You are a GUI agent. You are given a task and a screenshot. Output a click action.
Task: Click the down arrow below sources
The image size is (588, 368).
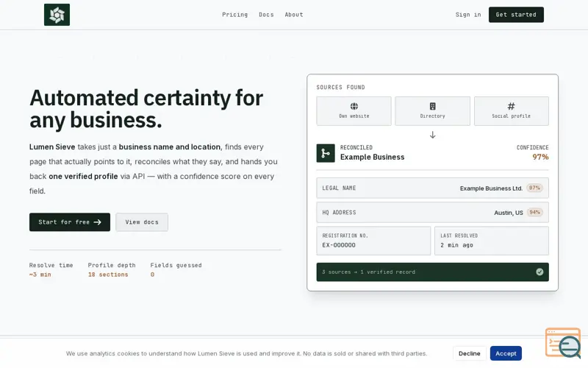coord(432,135)
